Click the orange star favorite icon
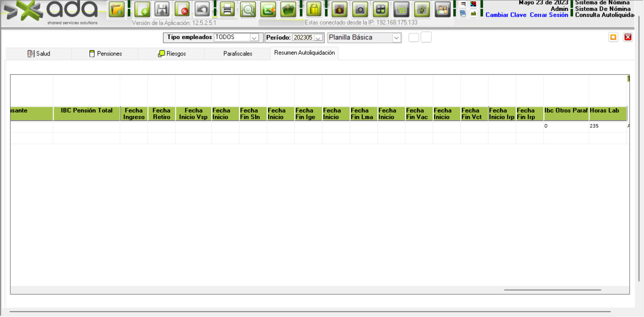Image resolution: width=644 pixels, height=317 pixels. coord(613,37)
